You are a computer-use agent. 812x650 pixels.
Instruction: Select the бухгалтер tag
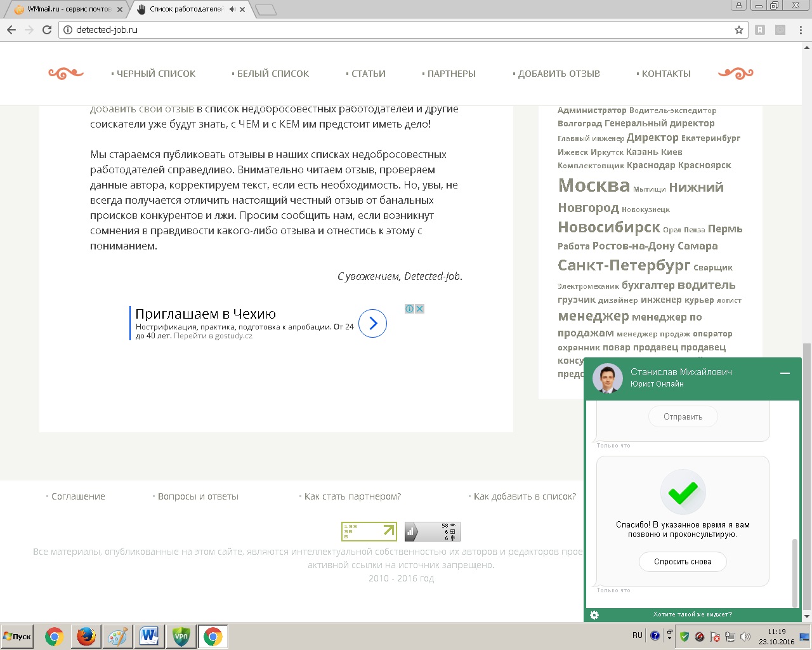[648, 285]
